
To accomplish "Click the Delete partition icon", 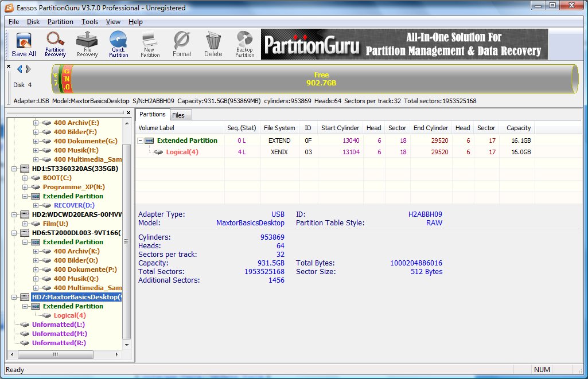I will pyautogui.click(x=213, y=44).
